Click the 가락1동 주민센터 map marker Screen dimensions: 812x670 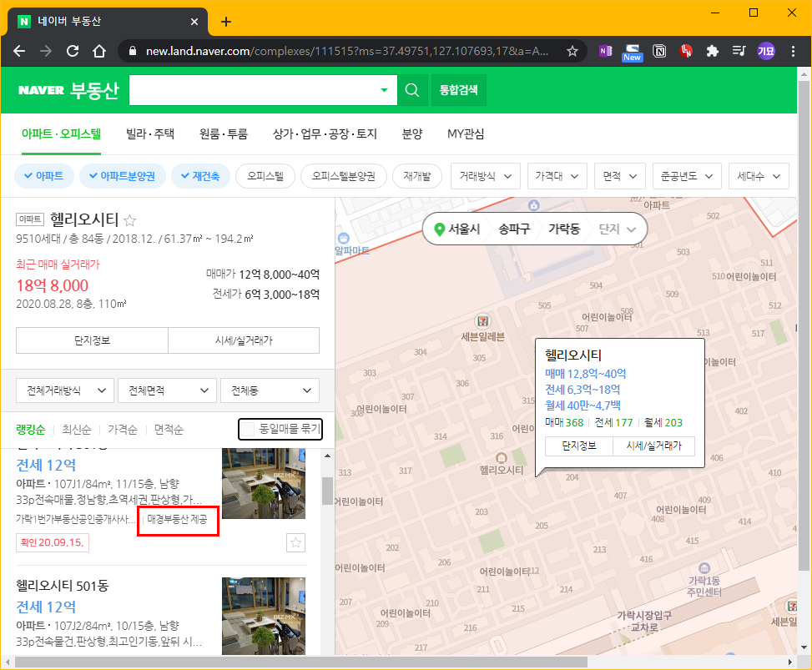pyautogui.click(x=704, y=568)
